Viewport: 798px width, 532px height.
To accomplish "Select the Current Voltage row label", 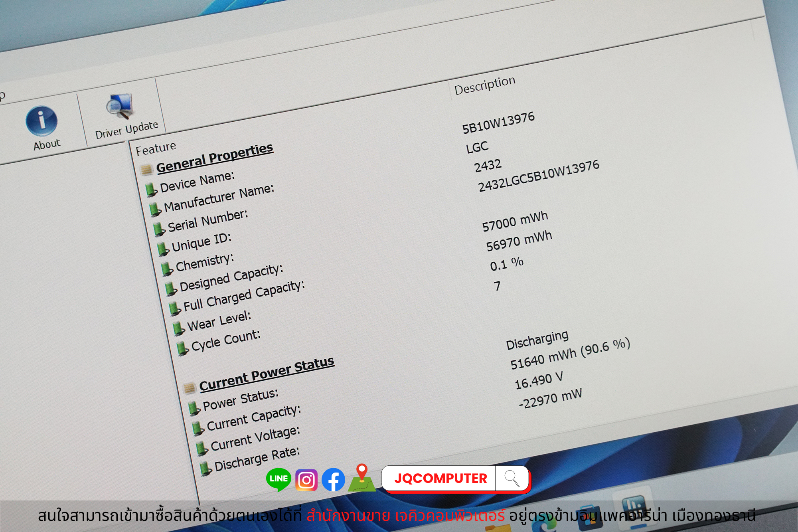I will [255, 439].
